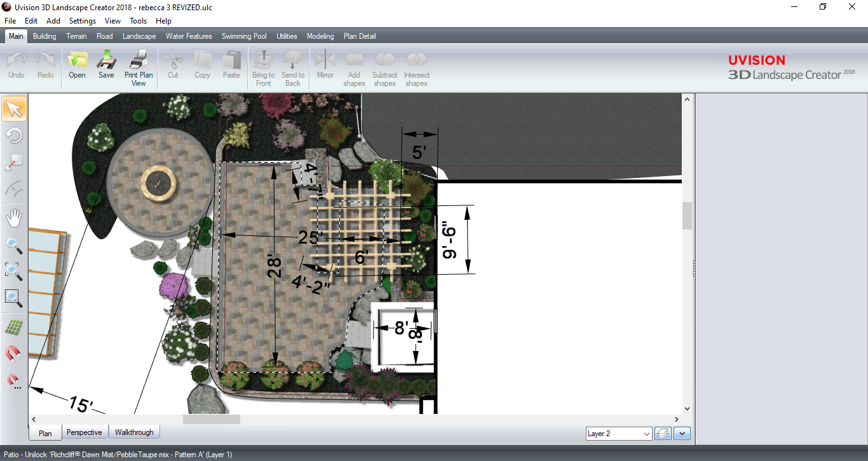
Task: Click the horizontal scrollbar thumb
Action: pyautogui.click(x=212, y=419)
